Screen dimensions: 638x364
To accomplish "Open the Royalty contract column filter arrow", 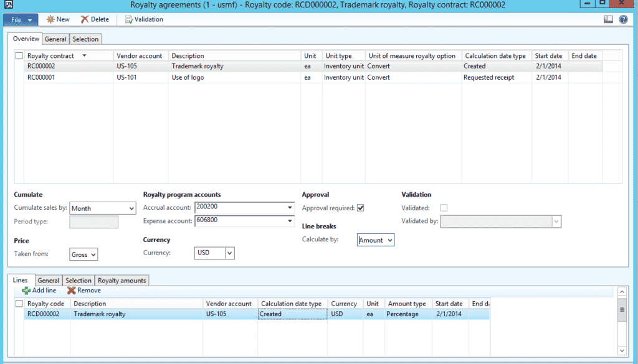I will coord(84,55).
